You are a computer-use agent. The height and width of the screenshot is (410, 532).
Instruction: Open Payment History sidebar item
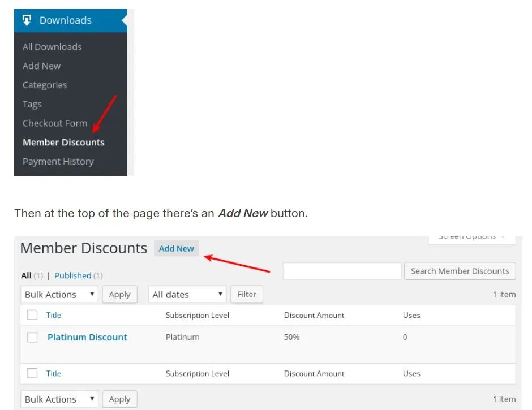(x=58, y=161)
